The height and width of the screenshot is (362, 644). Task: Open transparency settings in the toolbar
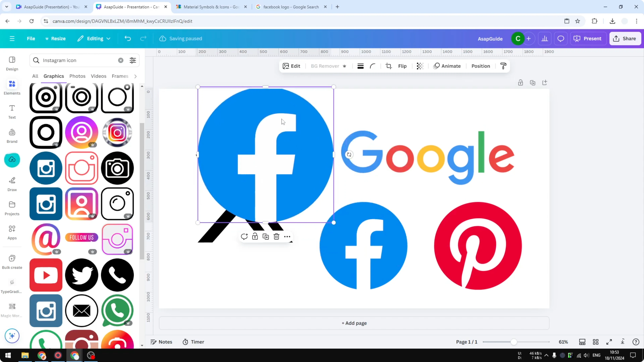click(420, 66)
